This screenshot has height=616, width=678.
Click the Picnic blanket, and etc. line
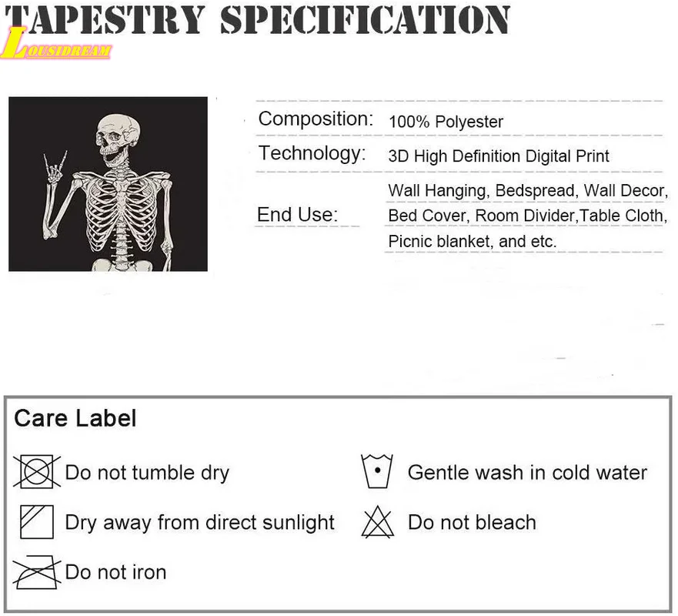click(x=472, y=241)
